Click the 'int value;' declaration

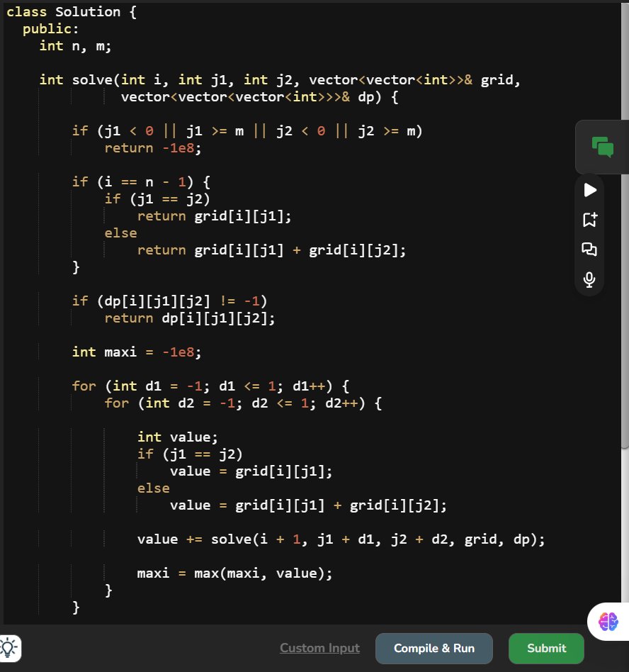pos(178,437)
